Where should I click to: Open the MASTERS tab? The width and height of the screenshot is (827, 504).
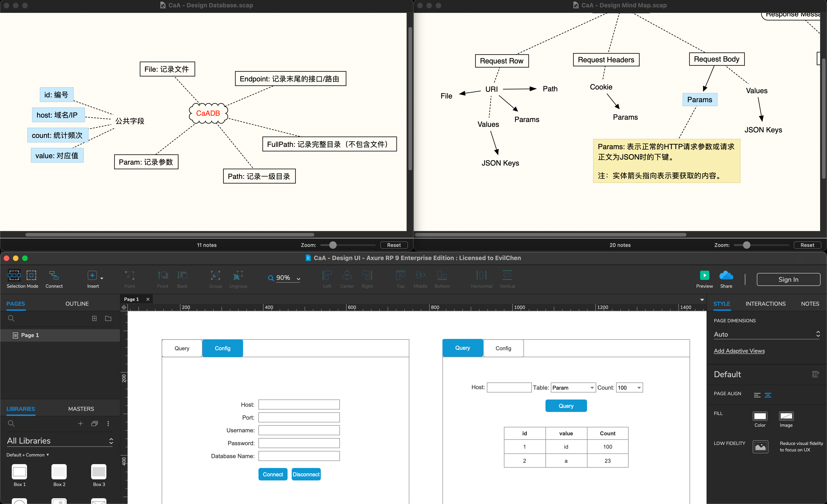pyautogui.click(x=81, y=409)
